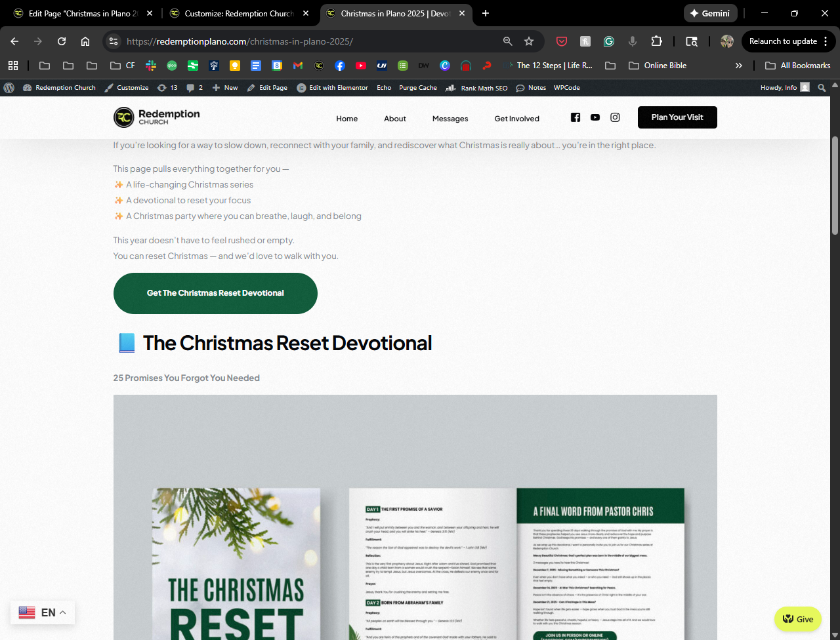Viewport: 840px width, 640px height.
Task: Click the WordPress logo in admin bar
Action: coord(9,88)
